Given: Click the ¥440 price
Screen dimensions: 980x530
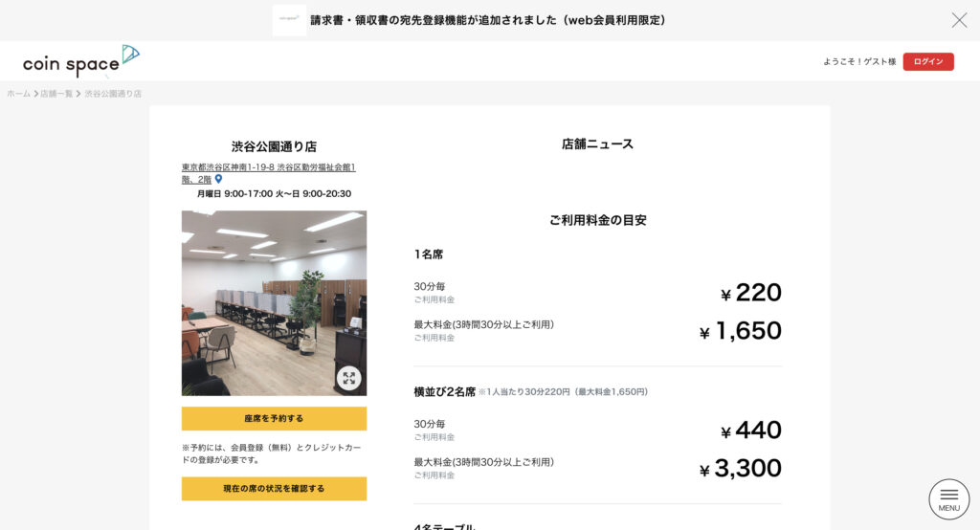Looking at the screenshot, I should pyautogui.click(x=750, y=430).
